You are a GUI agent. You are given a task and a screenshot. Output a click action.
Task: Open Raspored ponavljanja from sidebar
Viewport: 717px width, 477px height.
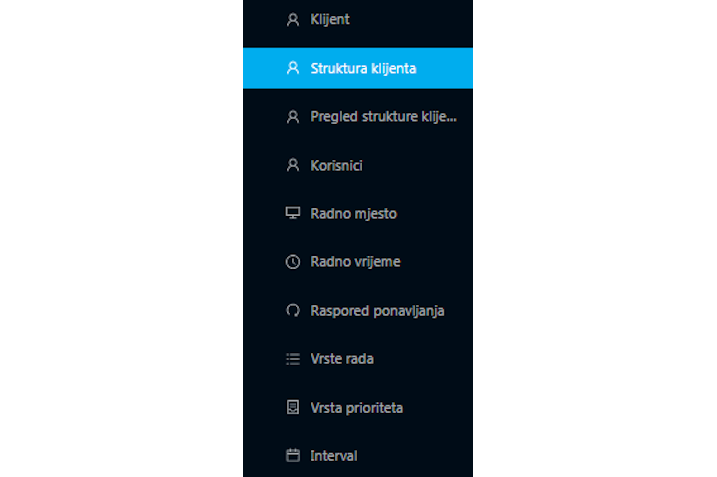(358, 311)
